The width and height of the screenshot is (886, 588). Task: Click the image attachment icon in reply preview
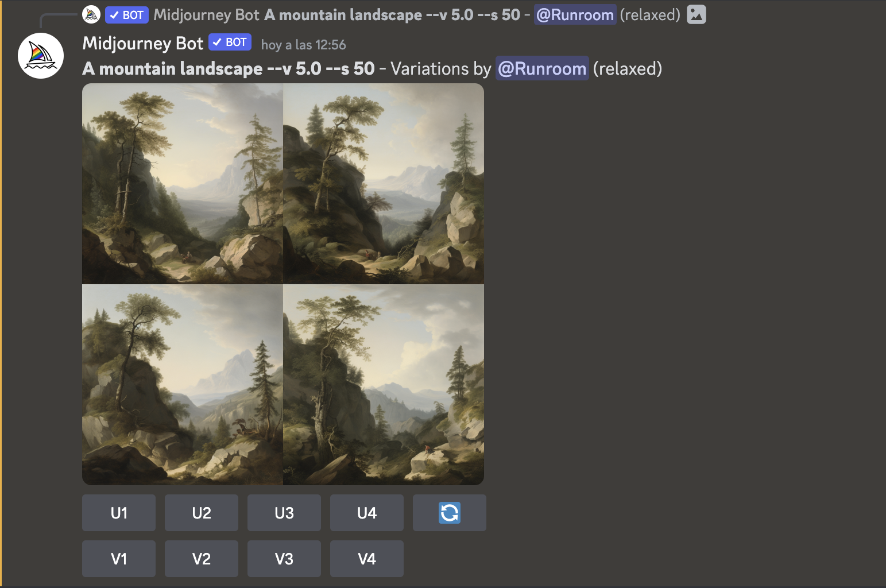point(696,14)
